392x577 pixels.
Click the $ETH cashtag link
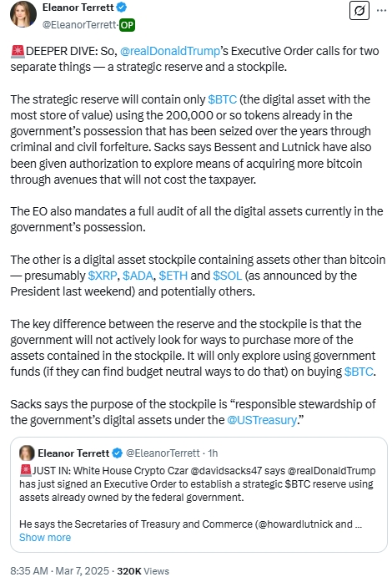point(173,276)
